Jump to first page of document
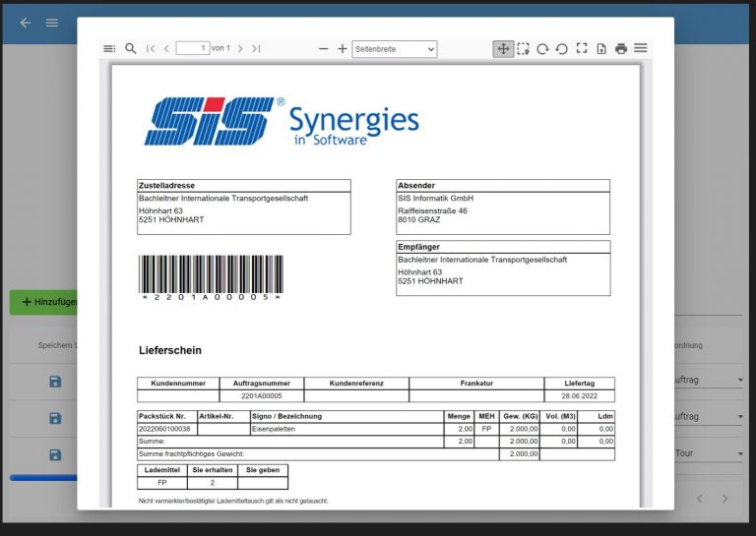The image size is (756, 536). click(x=151, y=48)
